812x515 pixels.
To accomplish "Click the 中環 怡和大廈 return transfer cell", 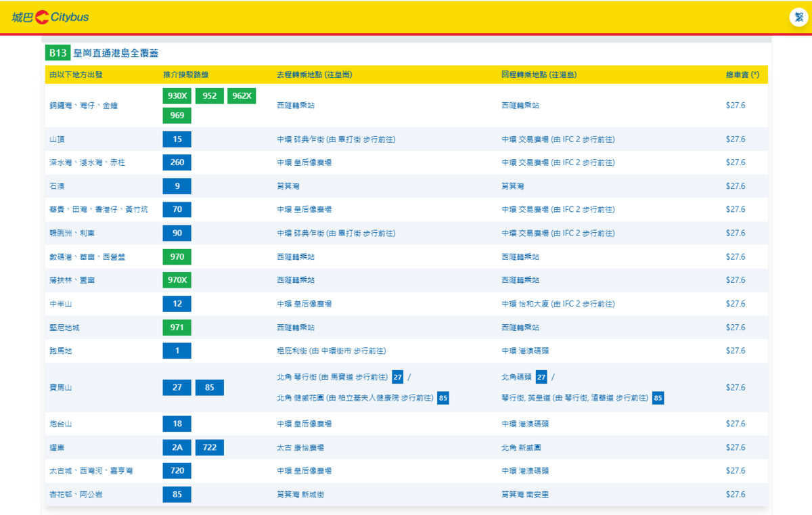I will click(x=558, y=304).
